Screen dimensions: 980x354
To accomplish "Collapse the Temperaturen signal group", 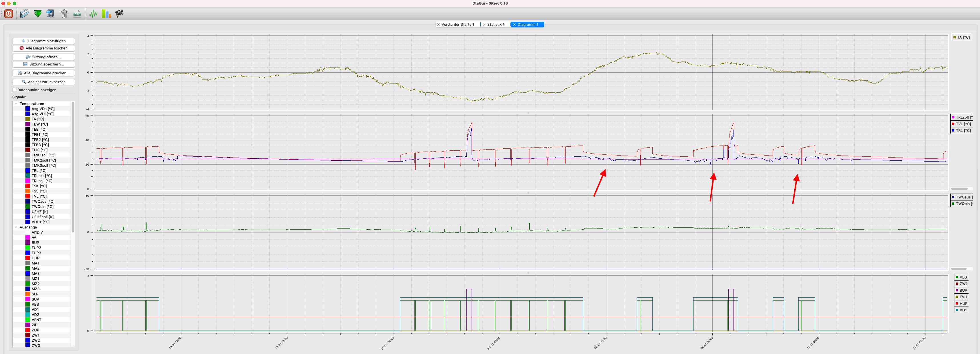I will 16,104.
